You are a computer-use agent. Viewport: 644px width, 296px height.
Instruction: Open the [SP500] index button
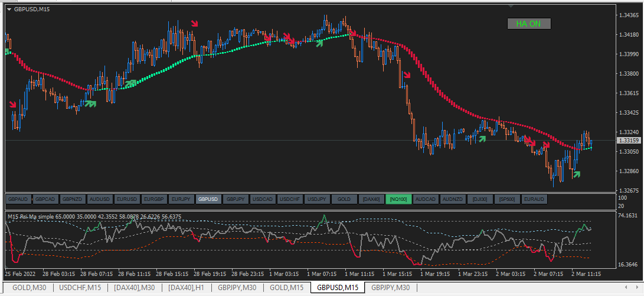pos(506,199)
